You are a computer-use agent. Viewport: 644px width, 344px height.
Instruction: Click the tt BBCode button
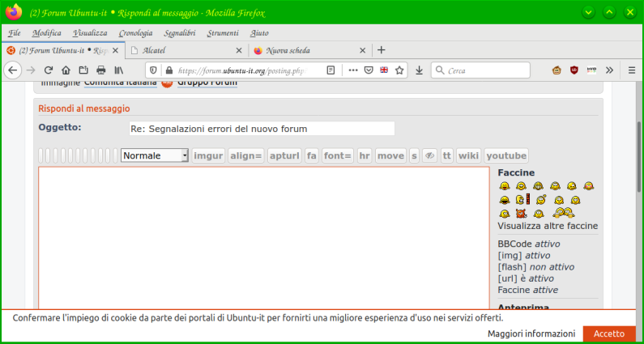pos(447,155)
